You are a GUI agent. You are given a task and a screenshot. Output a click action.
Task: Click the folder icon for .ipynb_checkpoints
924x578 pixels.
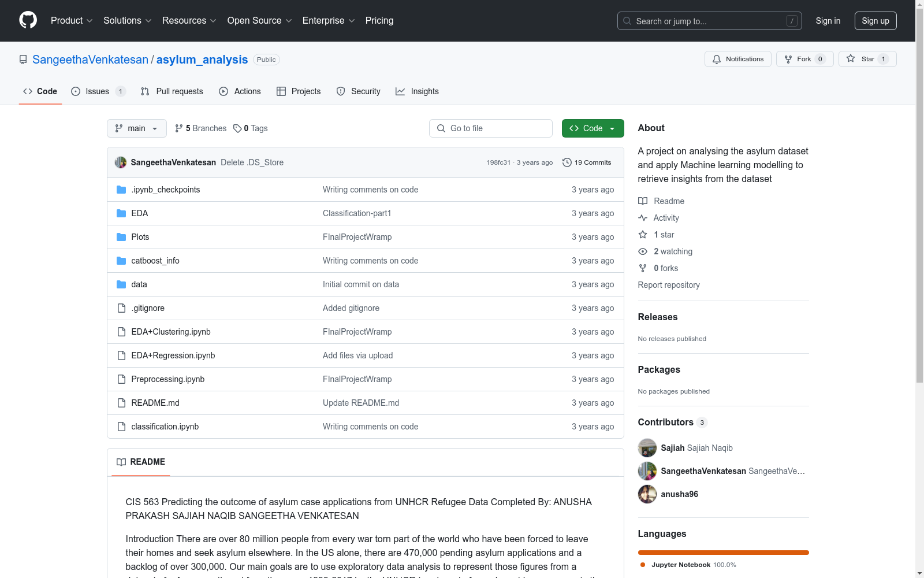[x=121, y=190]
